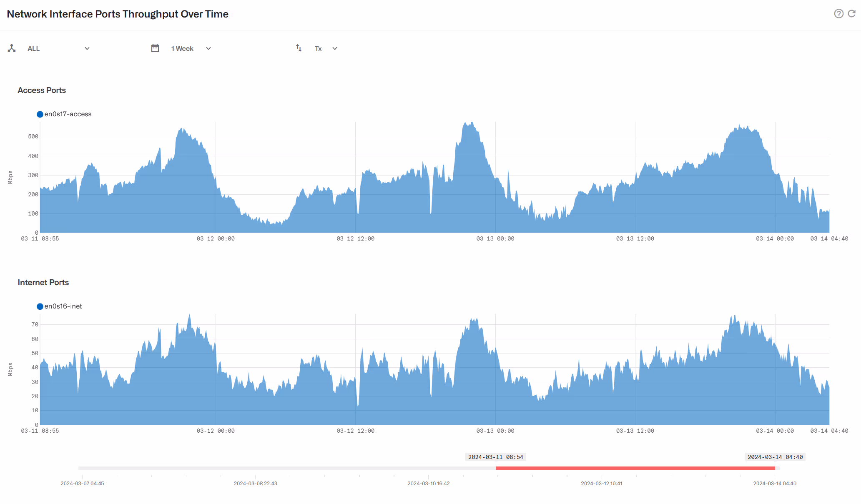Click the 2024-03-08 22:43 timeline tick

coord(255,484)
